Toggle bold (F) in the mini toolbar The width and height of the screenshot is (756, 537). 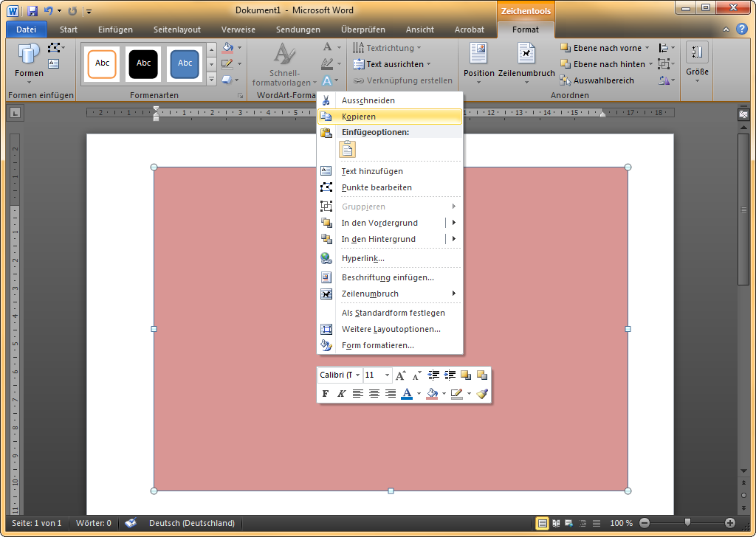tap(325, 394)
